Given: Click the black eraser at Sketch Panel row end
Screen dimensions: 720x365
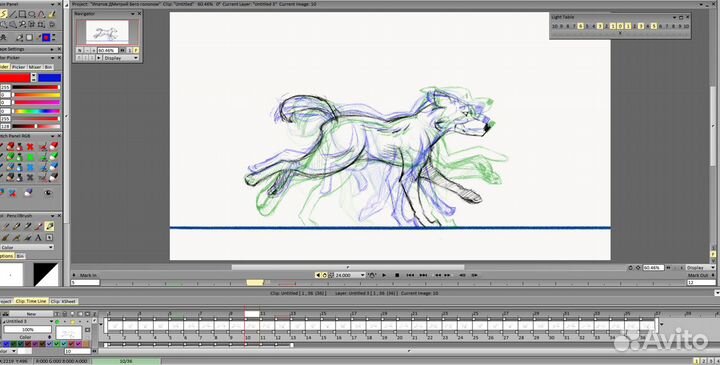Looking at the screenshot, I should tap(54, 177).
